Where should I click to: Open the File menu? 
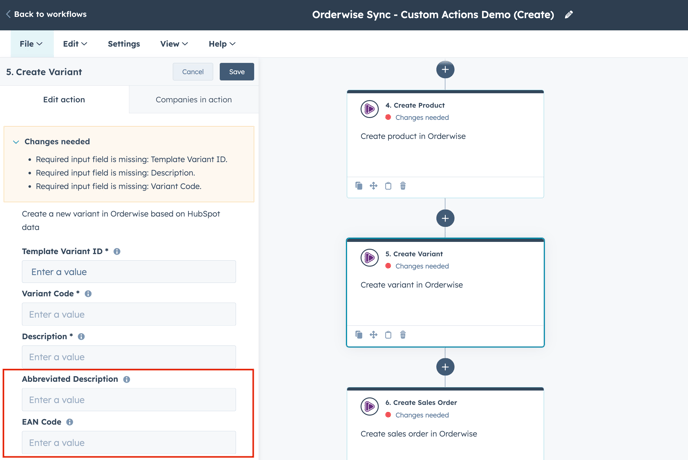click(31, 44)
